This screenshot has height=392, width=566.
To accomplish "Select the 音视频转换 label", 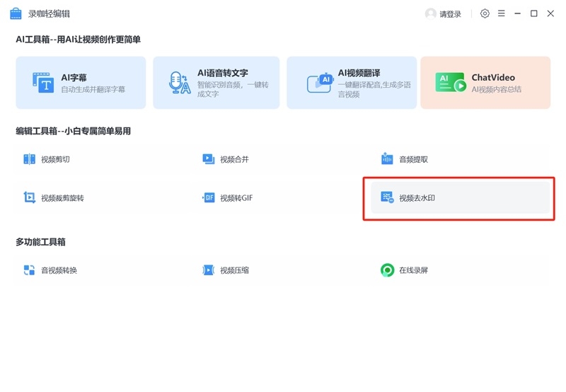I will [59, 270].
